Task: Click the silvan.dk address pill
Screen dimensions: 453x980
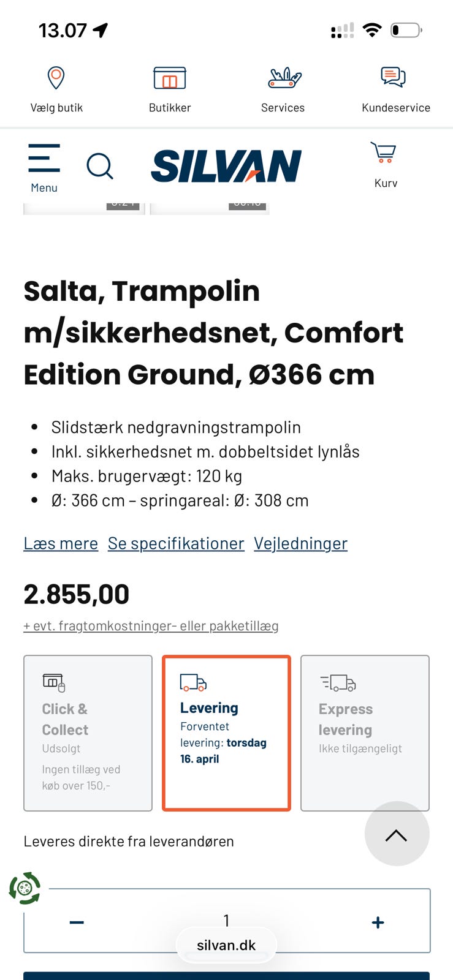Action: pyautogui.click(x=226, y=944)
